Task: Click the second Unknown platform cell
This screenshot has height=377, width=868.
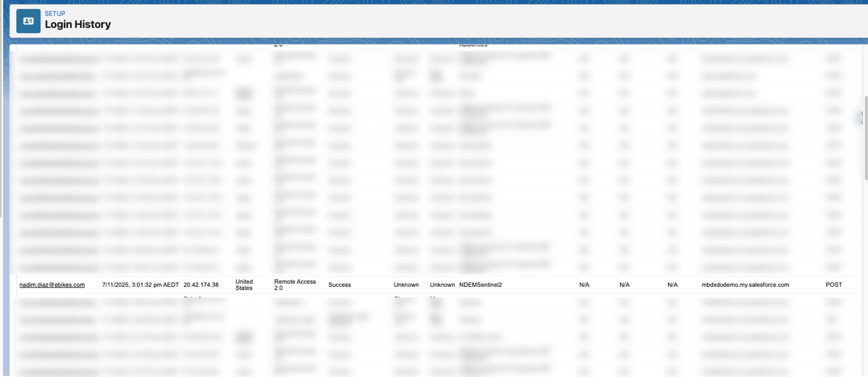Action: (x=442, y=285)
